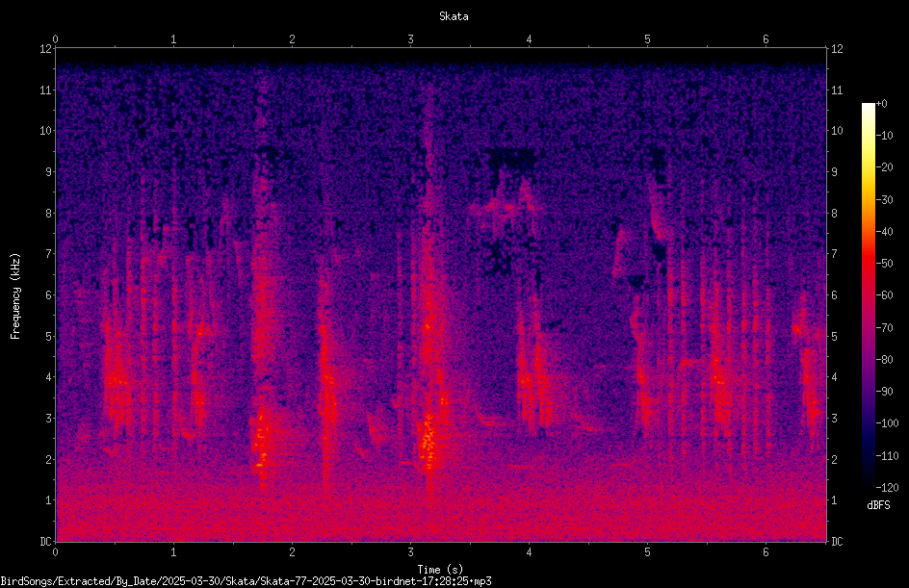Screen dimensions: 909x588
Task: Click the "-30" colorbar label
Action: [884, 200]
